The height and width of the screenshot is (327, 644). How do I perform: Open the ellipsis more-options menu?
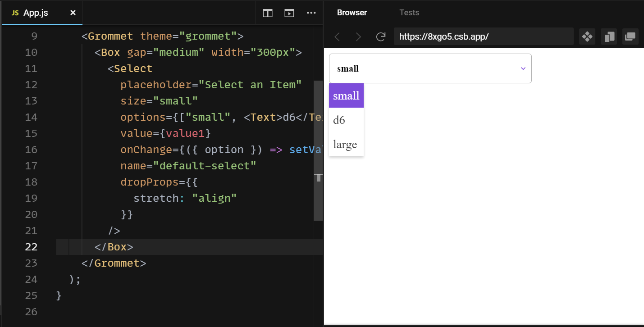pyautogui.click(x=311, y=13)
